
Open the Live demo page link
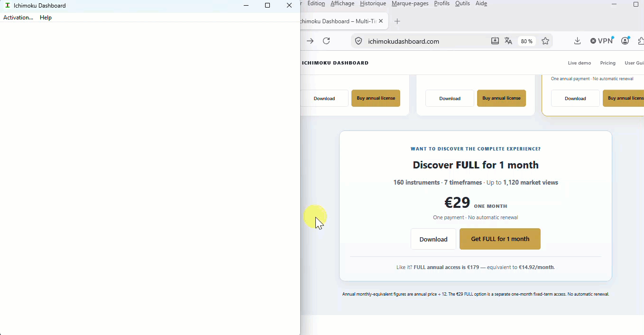point(580,63)
